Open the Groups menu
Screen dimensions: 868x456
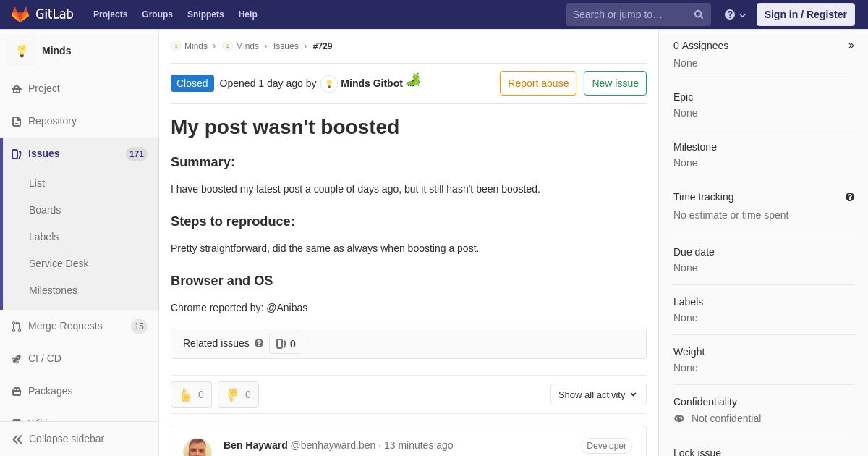[x=157, y=14]
